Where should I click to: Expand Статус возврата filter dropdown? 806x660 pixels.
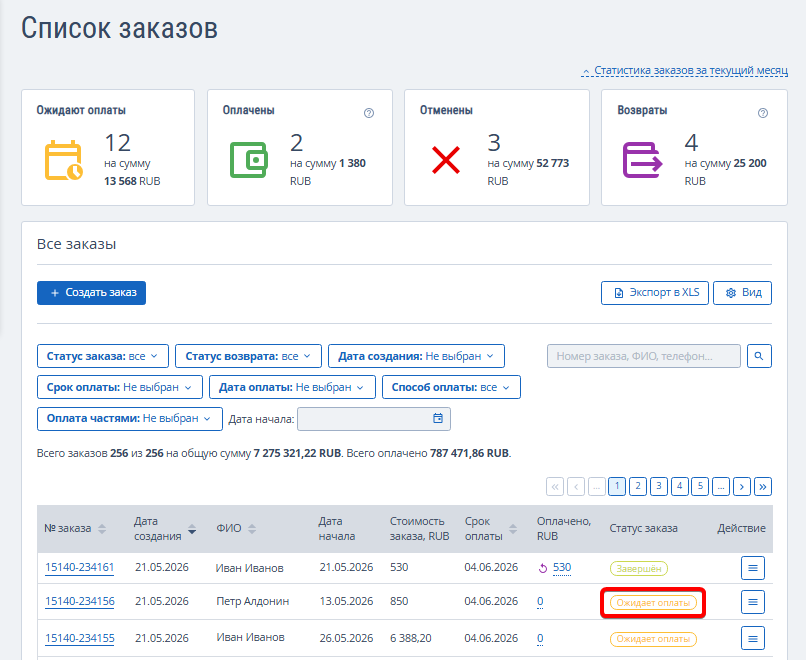(x=248, y=356)
